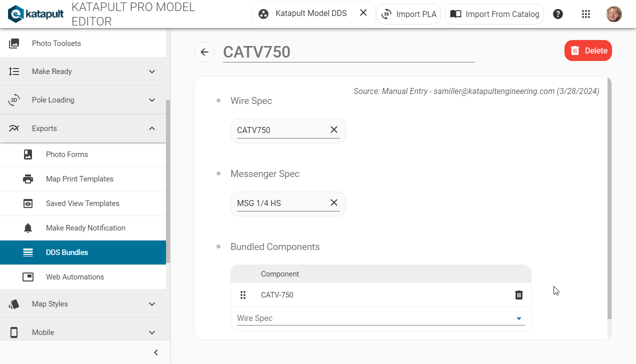Click the drag handle beside CATV-750
636x364 pixels.
click(x=243, y=295)
